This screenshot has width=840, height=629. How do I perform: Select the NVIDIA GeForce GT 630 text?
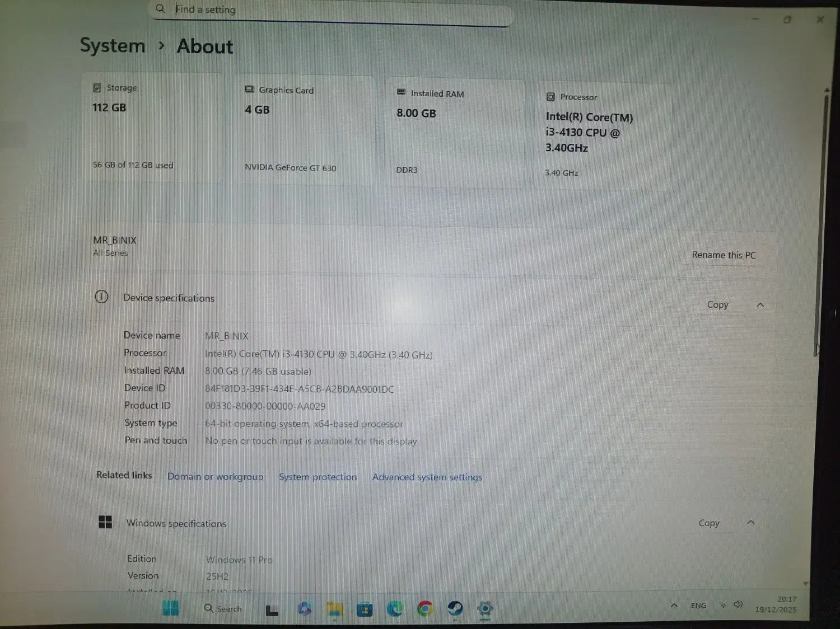click(x=291, y=167)
